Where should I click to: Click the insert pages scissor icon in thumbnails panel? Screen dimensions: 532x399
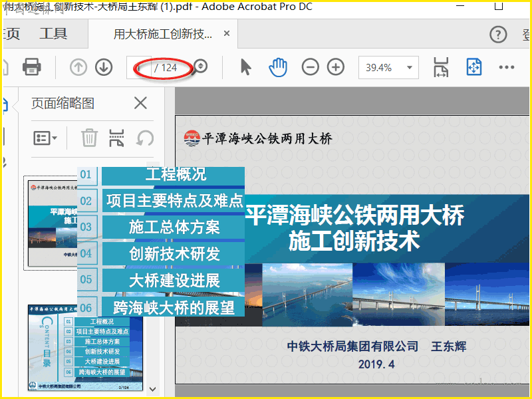tap(116, 138)
